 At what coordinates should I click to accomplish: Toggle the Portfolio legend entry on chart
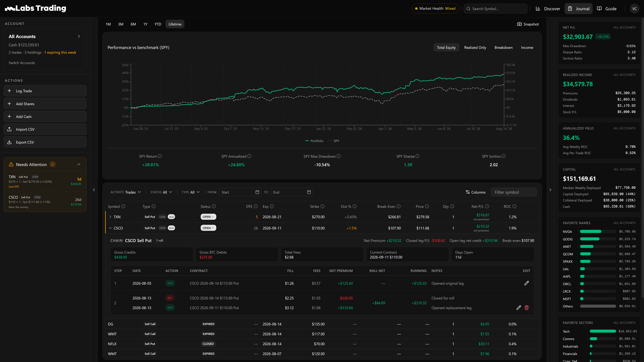(x=314, y=141)
